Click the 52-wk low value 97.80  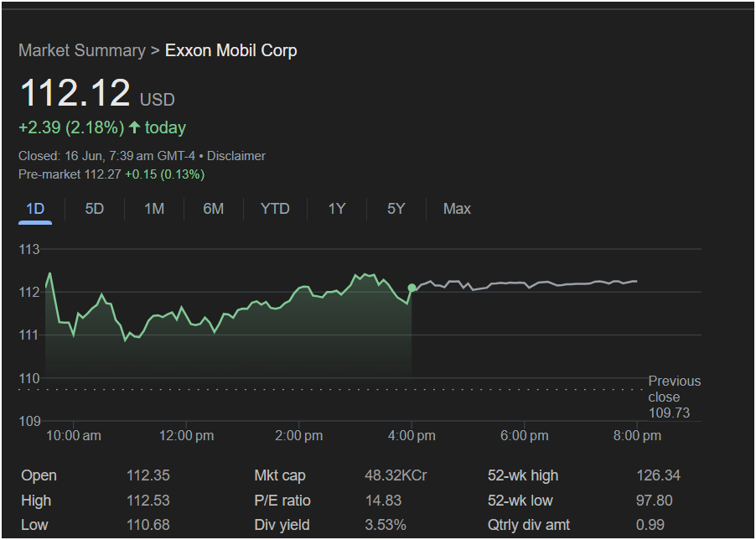point(655,501)
